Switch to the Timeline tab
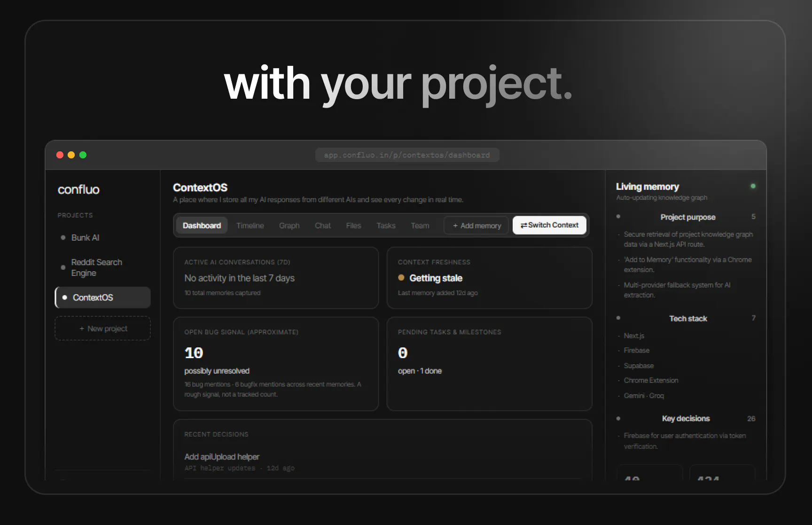Image resolution: width=812 pixels, height=525 pixels. coord(250,226)
